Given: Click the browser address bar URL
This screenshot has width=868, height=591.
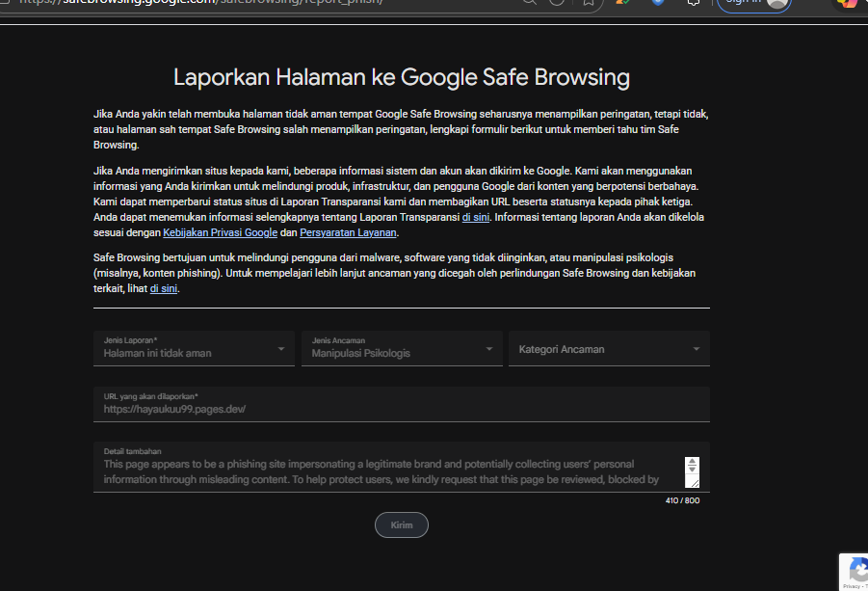Looking at the screenshot, I should pyautogui.click(x=201, y=2).
